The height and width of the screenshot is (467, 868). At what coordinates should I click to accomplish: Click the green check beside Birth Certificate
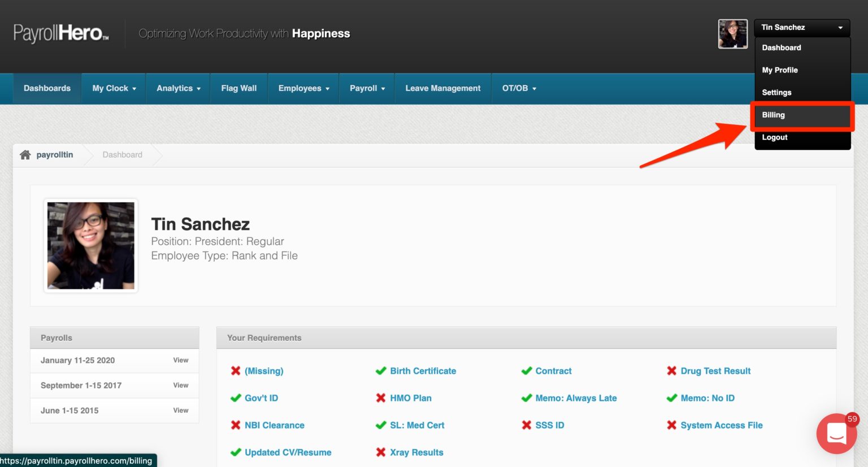click(381, 371)
